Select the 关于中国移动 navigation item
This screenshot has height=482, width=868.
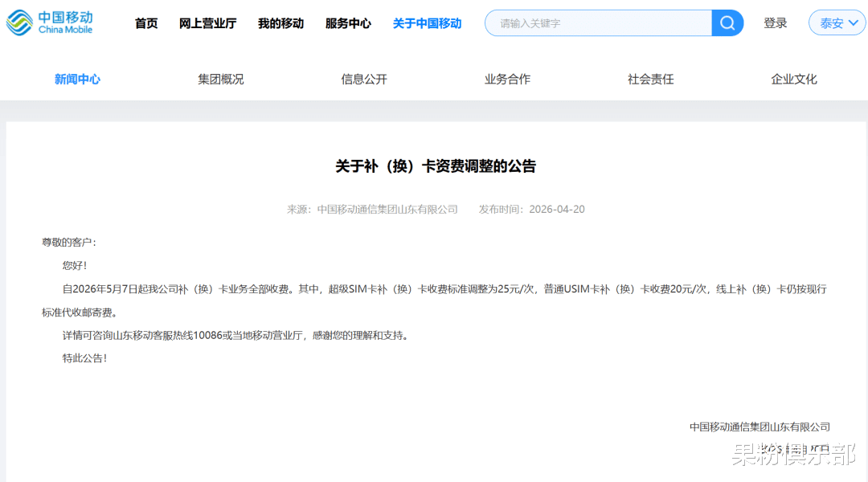click(x=427, y=23)
